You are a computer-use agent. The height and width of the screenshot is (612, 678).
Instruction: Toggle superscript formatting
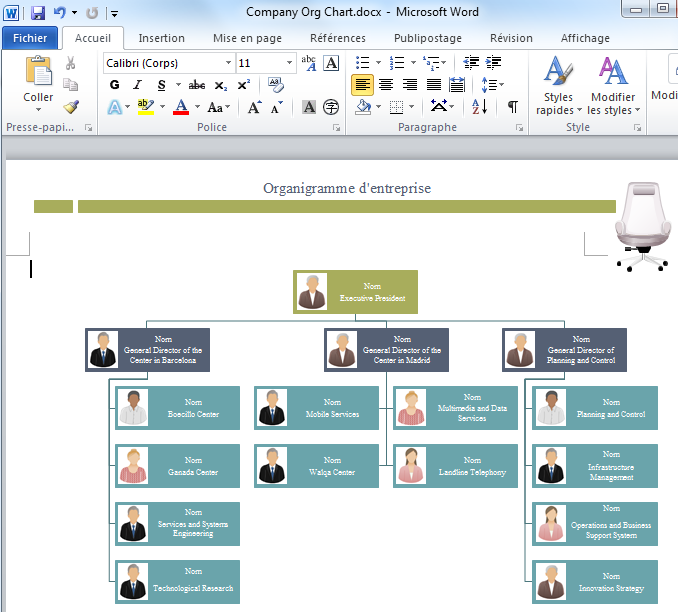pyautogui.click(x=243, y=85)
